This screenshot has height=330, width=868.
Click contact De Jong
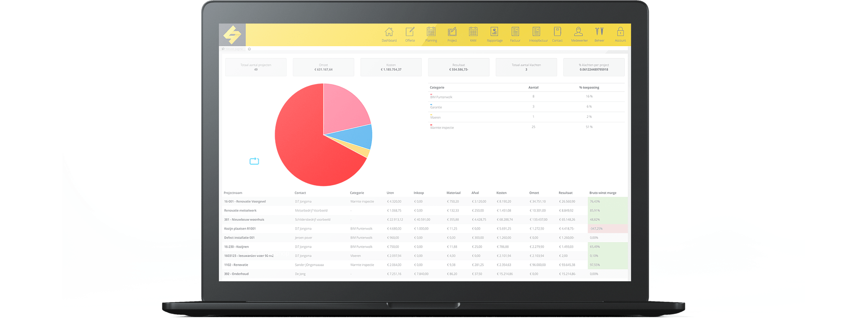300,274
